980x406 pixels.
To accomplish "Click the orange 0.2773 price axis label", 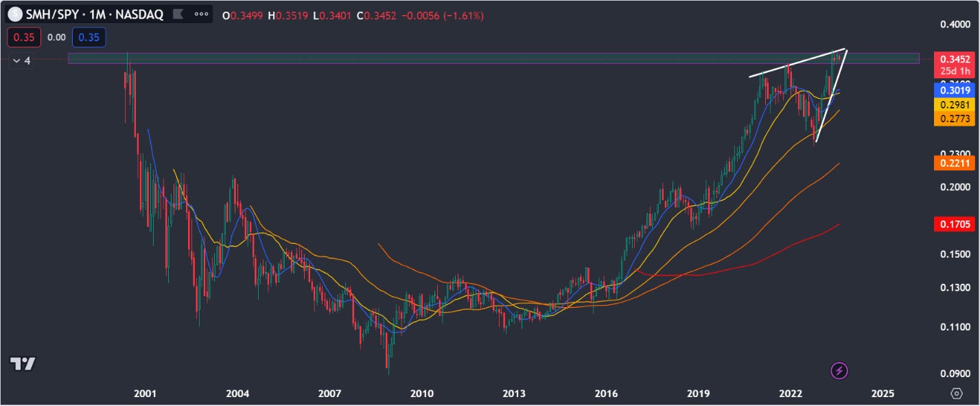I will coord(955,119).
